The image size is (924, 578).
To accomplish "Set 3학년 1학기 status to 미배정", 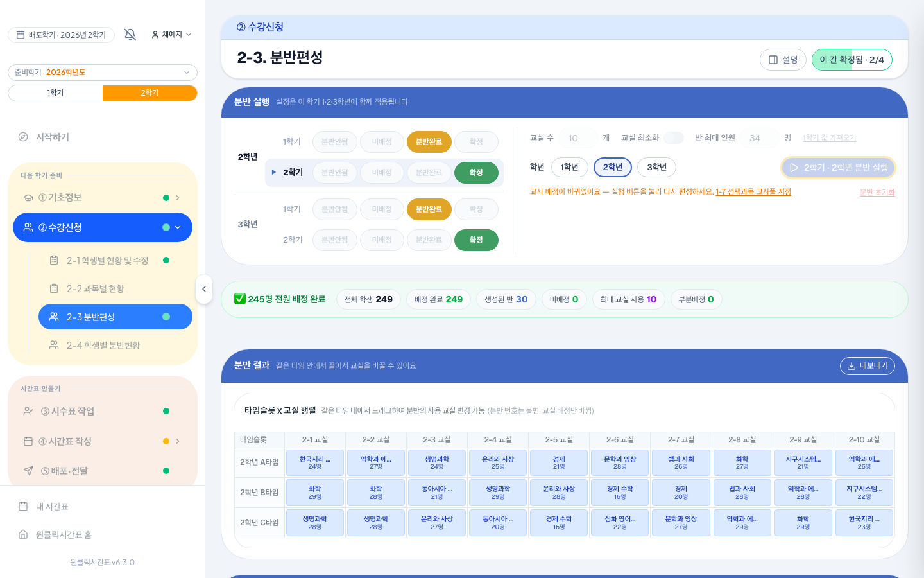I will coord(382,209).
